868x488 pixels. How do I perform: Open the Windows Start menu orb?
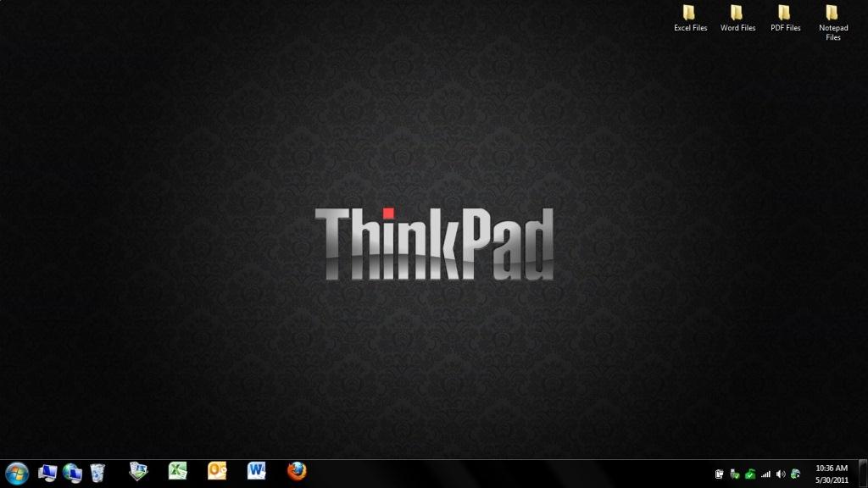pos(17,473)
